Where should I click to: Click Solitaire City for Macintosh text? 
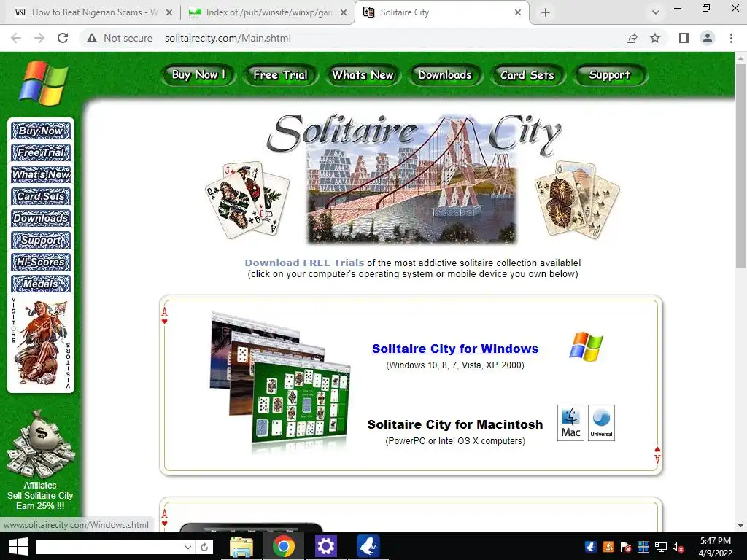click(x=455, y=424)
